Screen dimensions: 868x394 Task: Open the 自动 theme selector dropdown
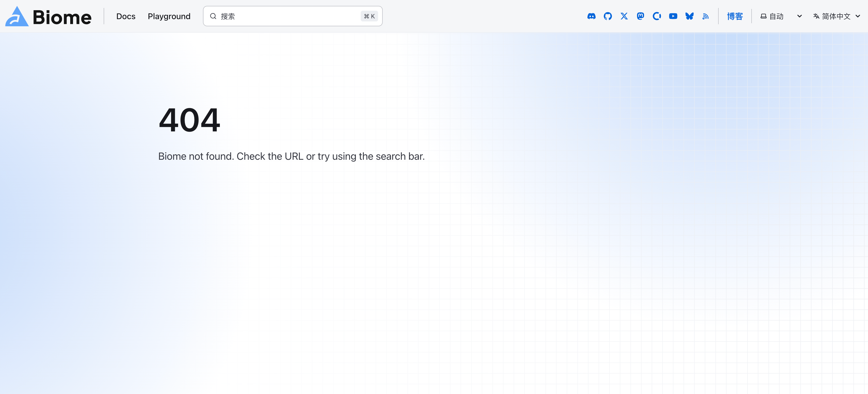pos(777,16)
